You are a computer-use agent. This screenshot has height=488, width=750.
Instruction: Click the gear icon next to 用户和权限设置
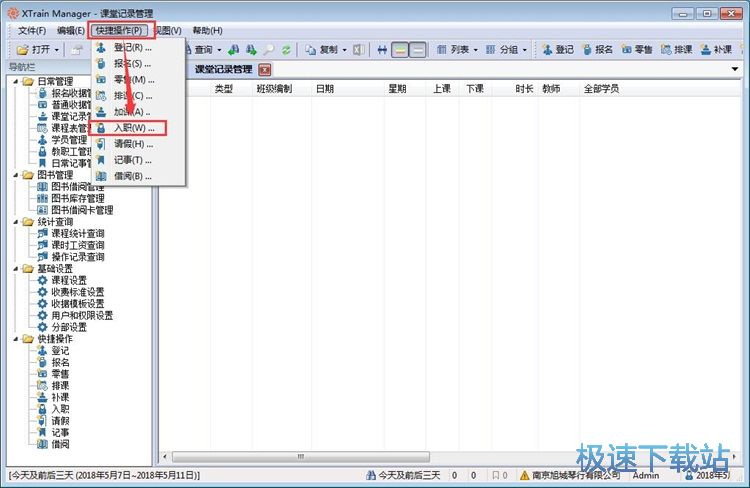pyautogui.click(x=43, y=315)
